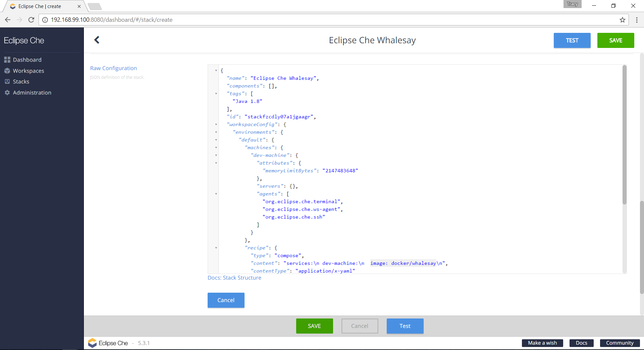Click the Administration gear icon
This screenshot has width=644, height=350.
click(x=7, y=93)
